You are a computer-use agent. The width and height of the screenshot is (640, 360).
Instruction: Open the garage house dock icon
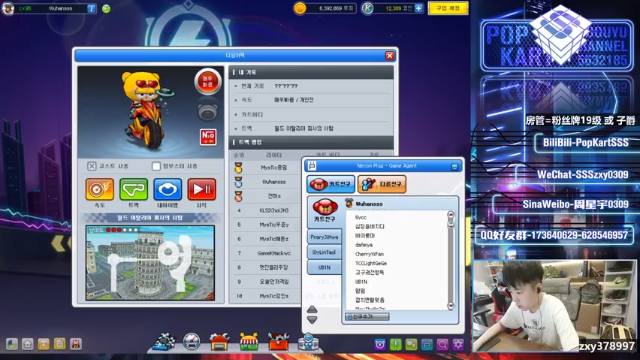pyautogui.click(x=219, y=342)
